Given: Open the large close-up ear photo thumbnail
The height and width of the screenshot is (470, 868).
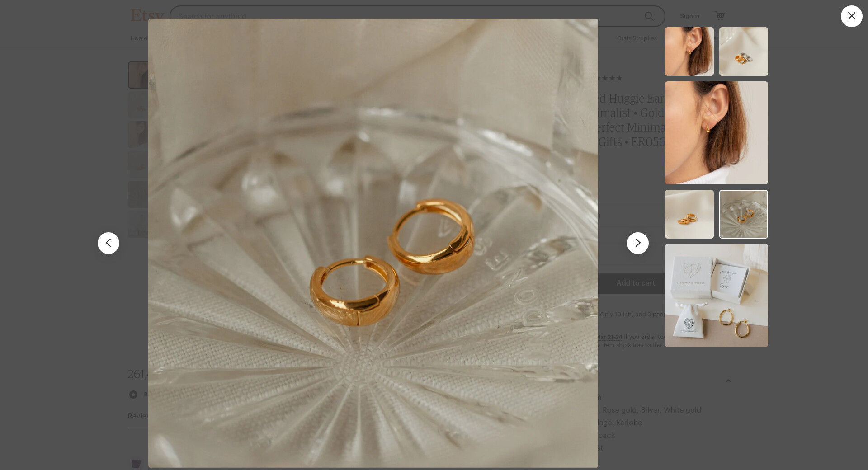Looking at the screenshot, I should (717, 133).
